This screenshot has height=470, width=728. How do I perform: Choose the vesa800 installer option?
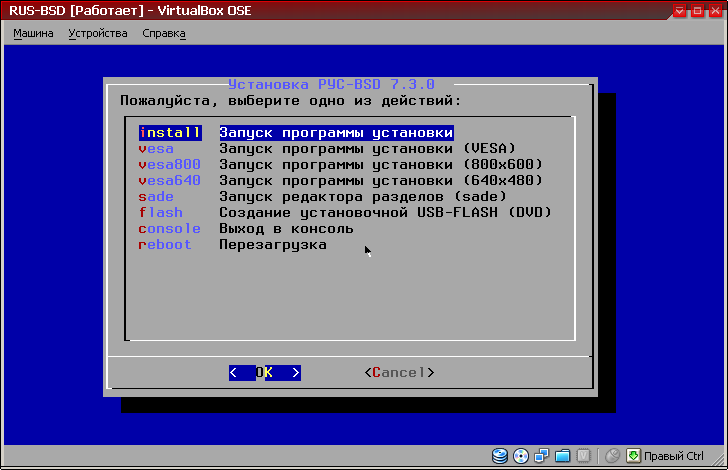169,164
